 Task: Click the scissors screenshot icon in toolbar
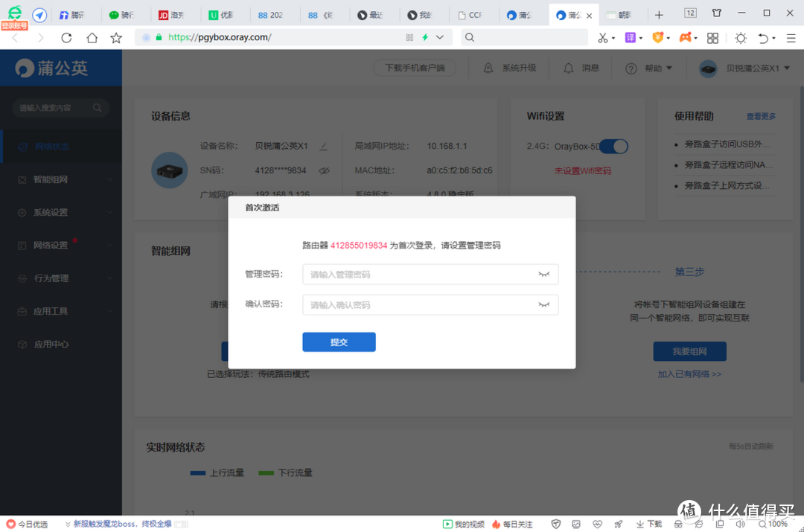pyautogui.click(x=604, y=36)
